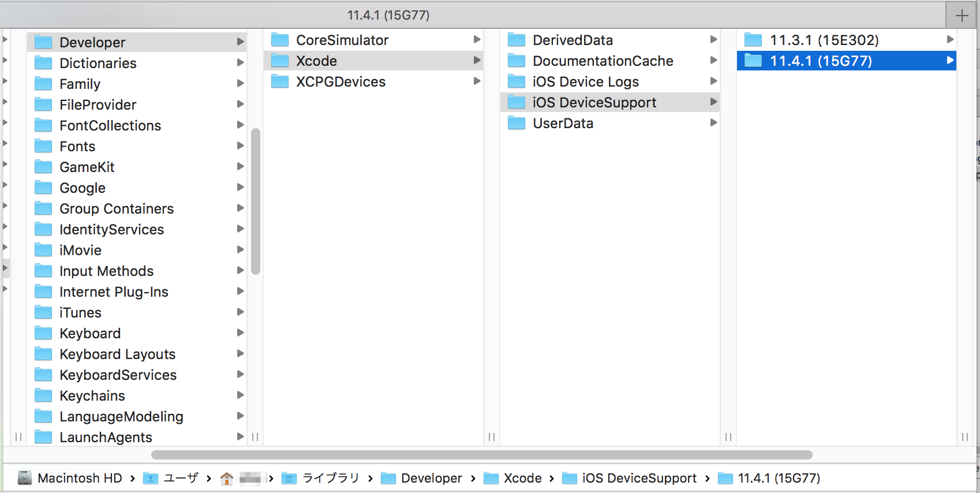Click the second column's width handle at bottom
980x493 pixels.
pos(492,437)
